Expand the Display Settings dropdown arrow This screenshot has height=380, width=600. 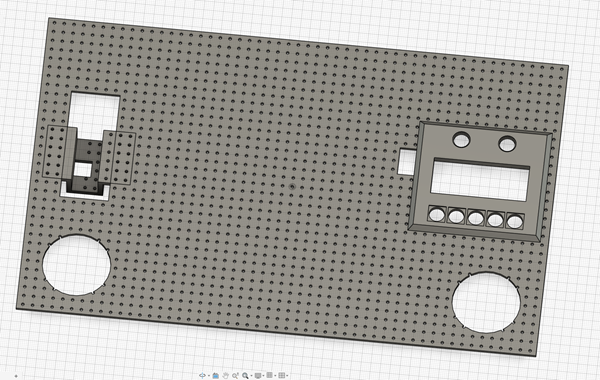[263, 375]
